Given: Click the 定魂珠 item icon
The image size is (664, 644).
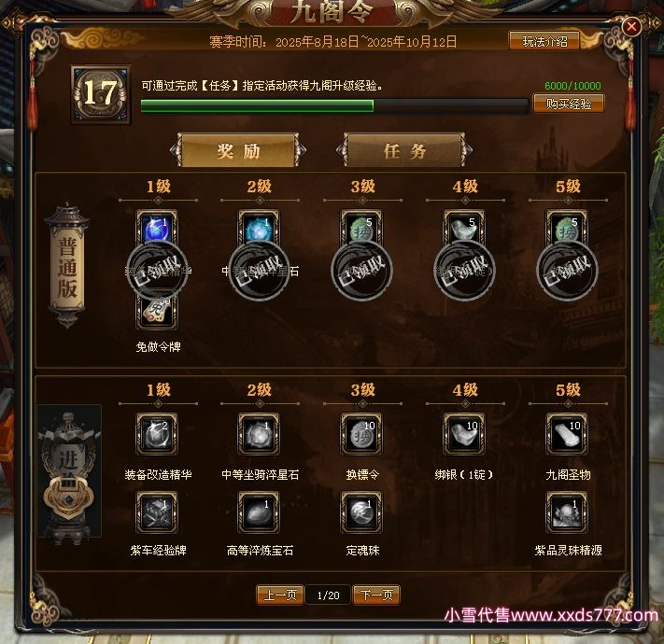Looking at the screenshot, I should click(361, 512).
